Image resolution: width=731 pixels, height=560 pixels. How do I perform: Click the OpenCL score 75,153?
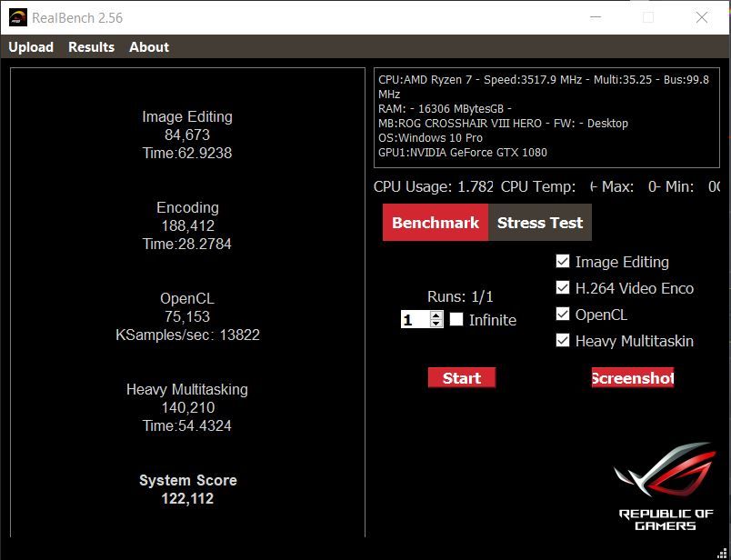[187, 316]
